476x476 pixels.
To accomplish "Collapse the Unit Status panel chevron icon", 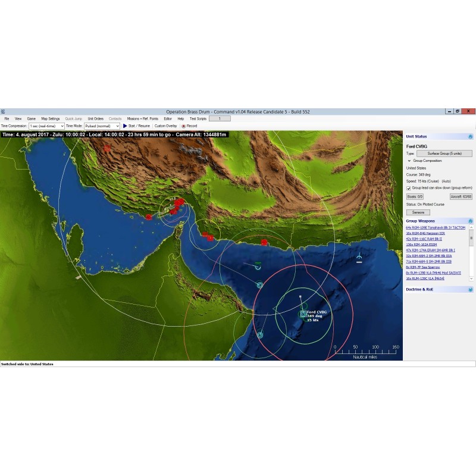I will [470, 137].
